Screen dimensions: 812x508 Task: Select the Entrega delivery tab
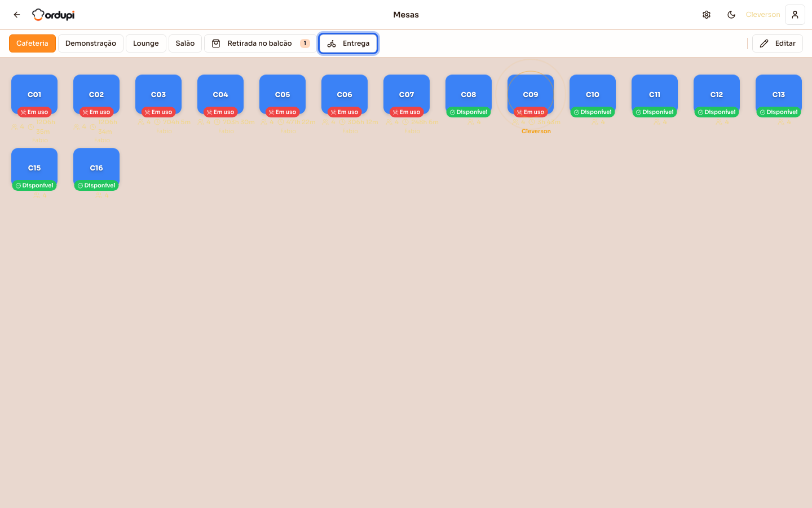click(x=348, y=43)
